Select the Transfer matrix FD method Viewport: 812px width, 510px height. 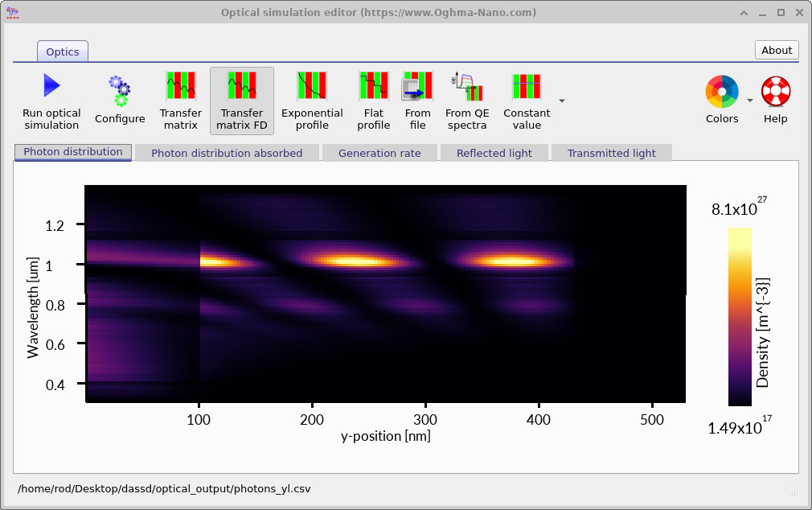(x=241, y=98)
